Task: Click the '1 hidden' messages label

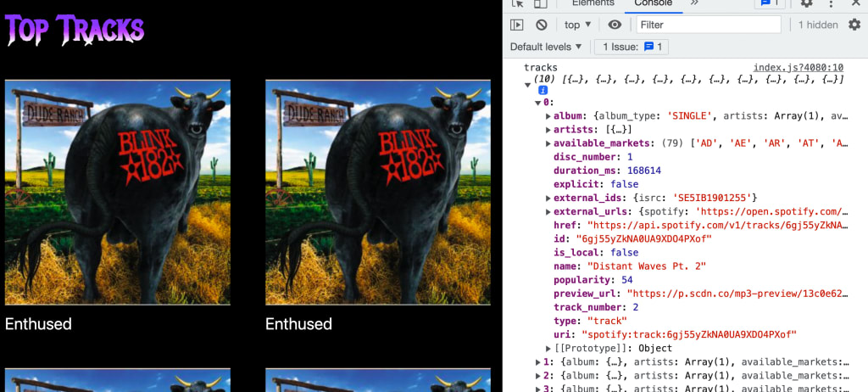Action: 818,25
